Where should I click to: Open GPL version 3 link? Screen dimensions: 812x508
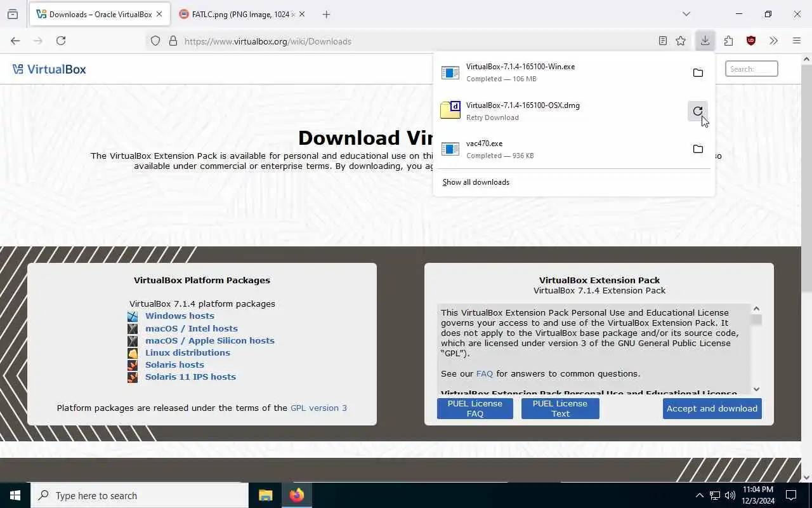tap(318, 408)
